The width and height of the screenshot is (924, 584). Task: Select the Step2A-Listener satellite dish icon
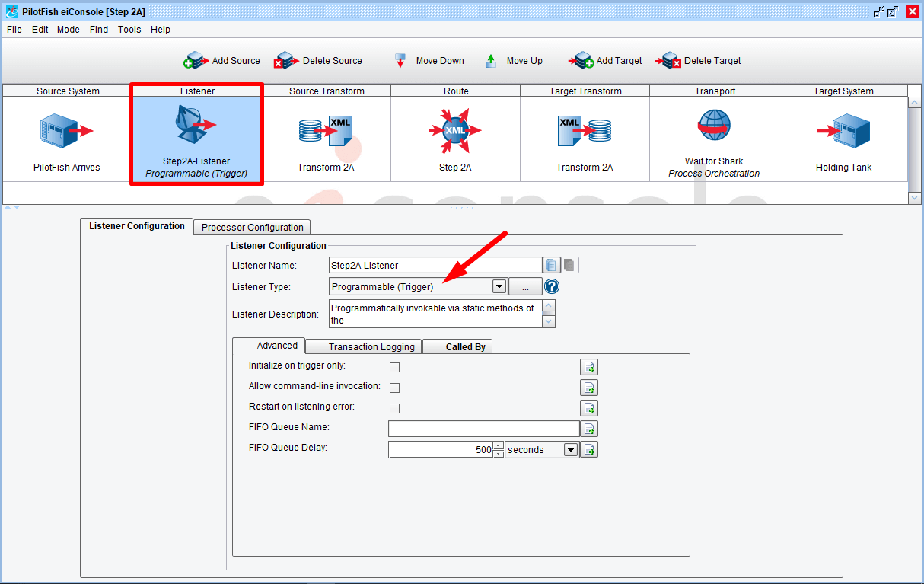coord(196,125)
